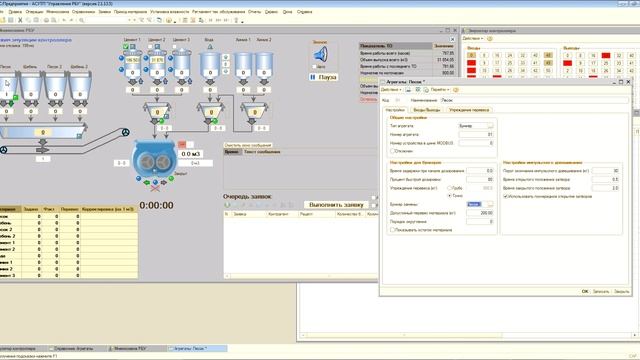Open the Перейти dropdown
Screen dimensions: 640x360
click(x=440, y=90)
